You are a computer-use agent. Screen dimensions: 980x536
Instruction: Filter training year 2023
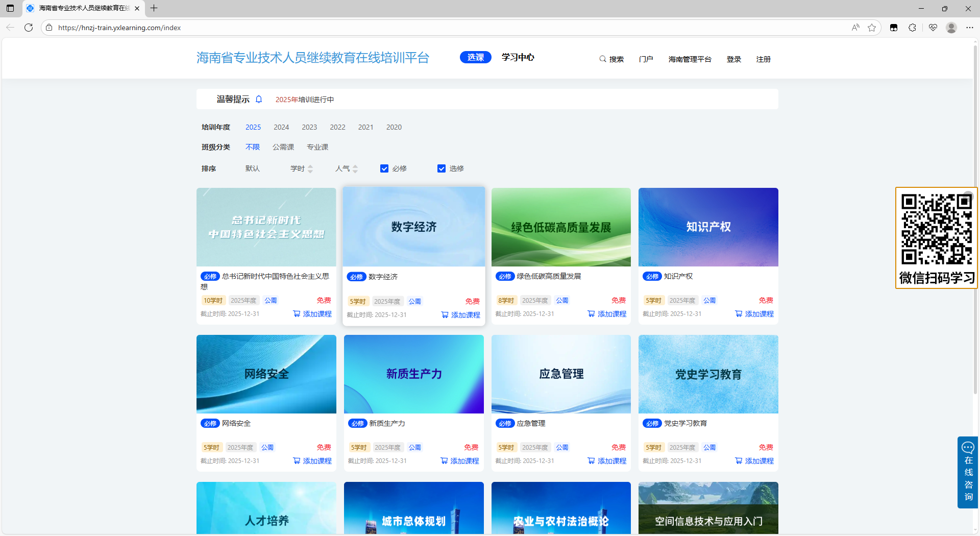point(309,127)
